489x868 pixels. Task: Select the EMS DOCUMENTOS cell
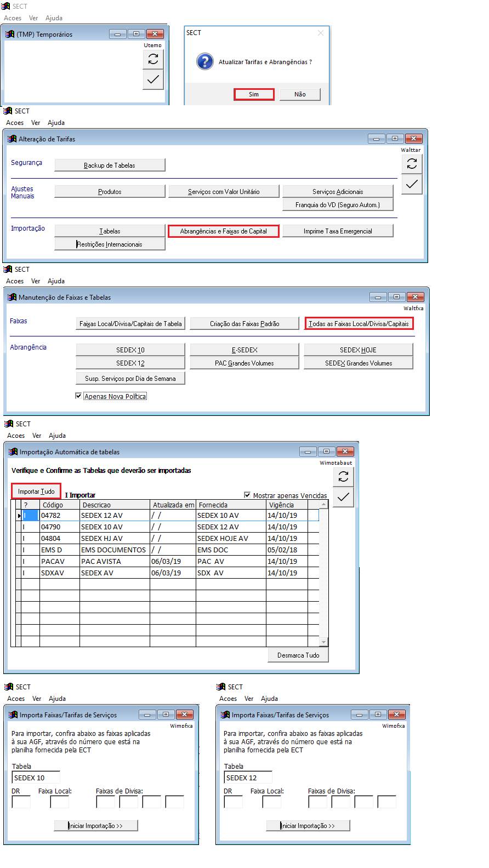pos(115,550)
